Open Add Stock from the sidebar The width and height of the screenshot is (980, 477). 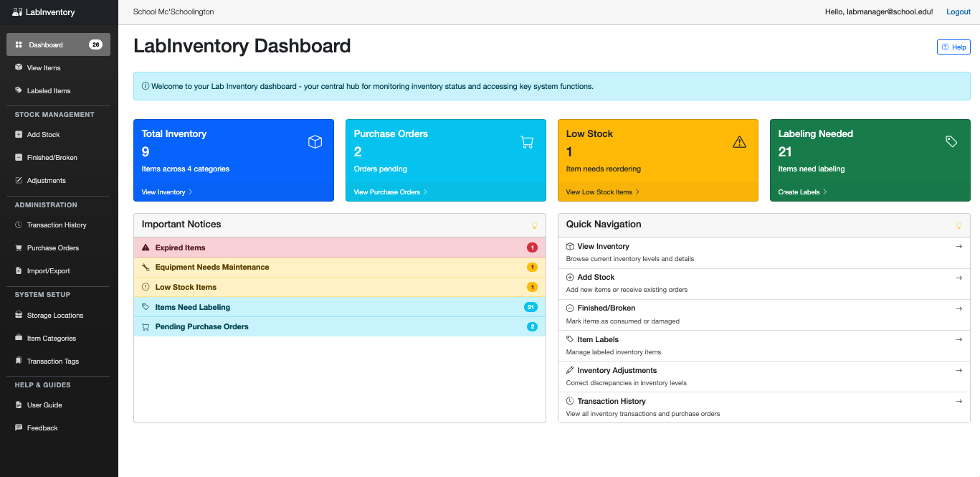[x=43, y=135]
